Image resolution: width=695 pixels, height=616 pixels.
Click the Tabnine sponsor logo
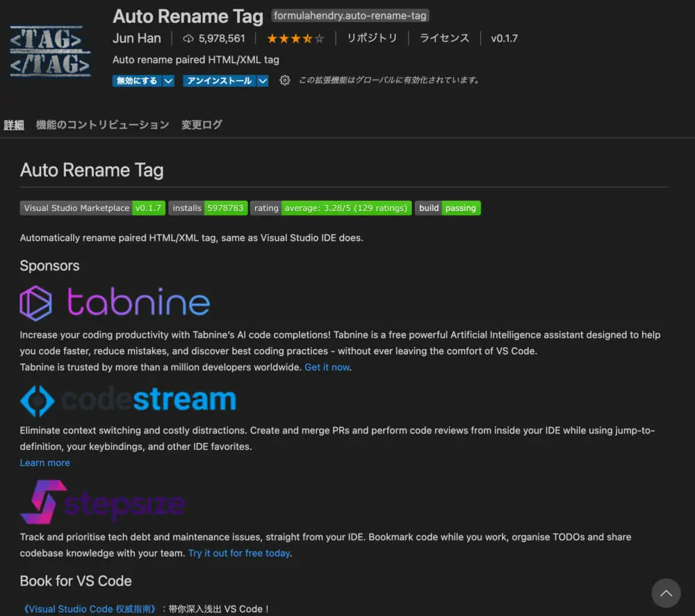115,303
